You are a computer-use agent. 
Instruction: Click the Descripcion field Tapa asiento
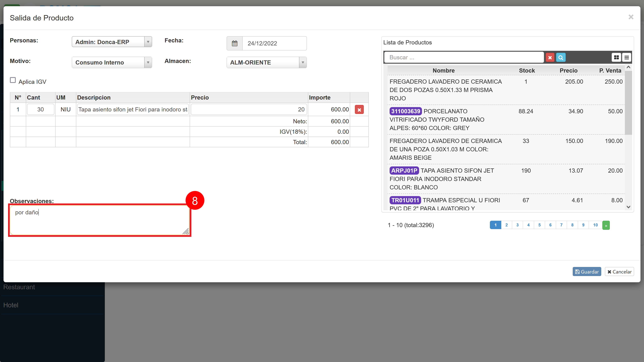133,110
